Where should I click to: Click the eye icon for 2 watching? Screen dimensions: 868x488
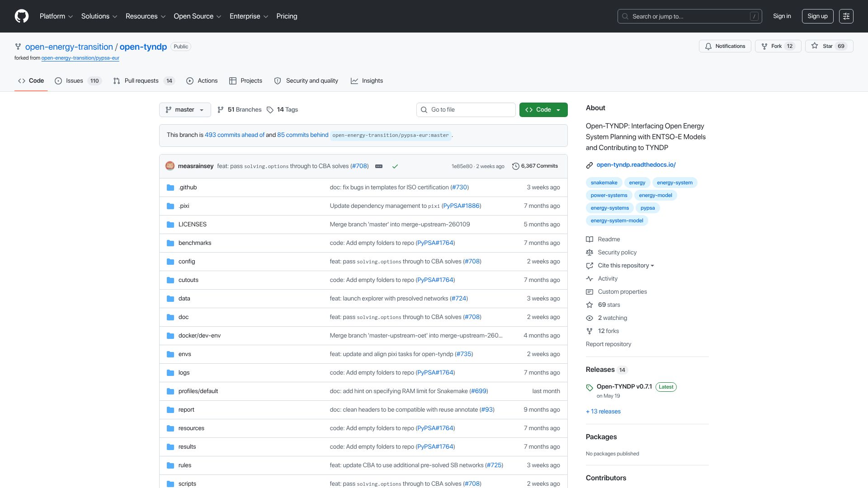click(590, 318)
